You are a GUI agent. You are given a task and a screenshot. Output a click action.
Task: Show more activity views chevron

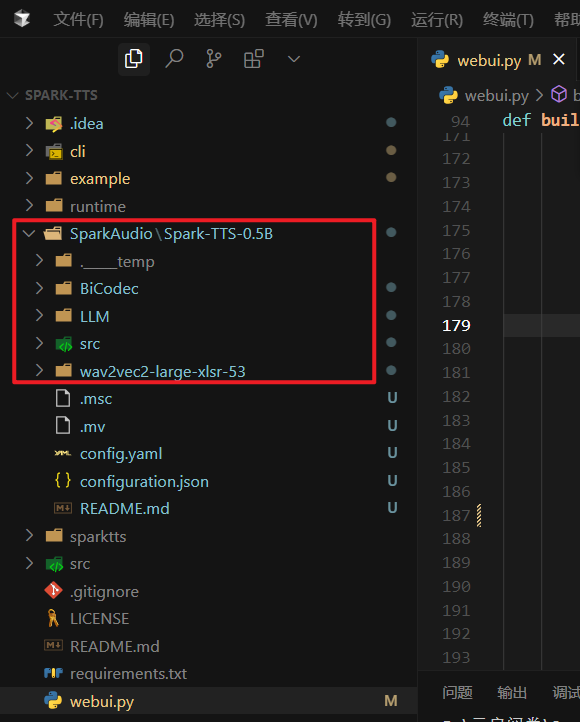pos(294,59)
